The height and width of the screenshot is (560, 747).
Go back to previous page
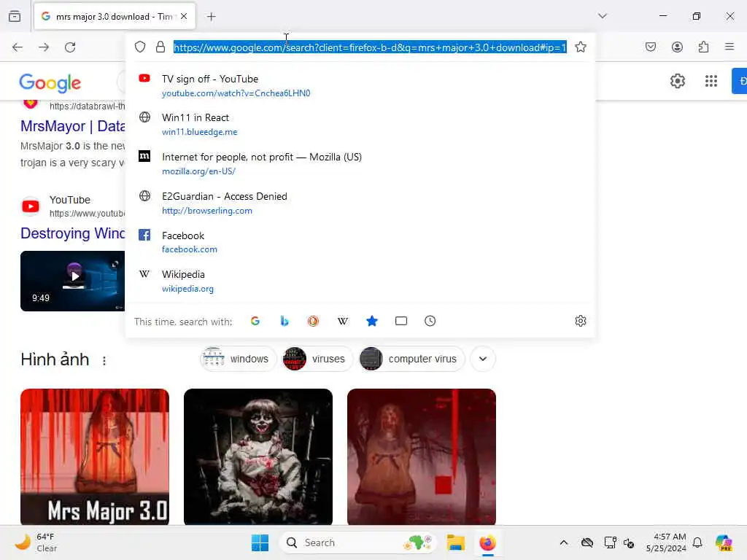click(x=18, y=47)
